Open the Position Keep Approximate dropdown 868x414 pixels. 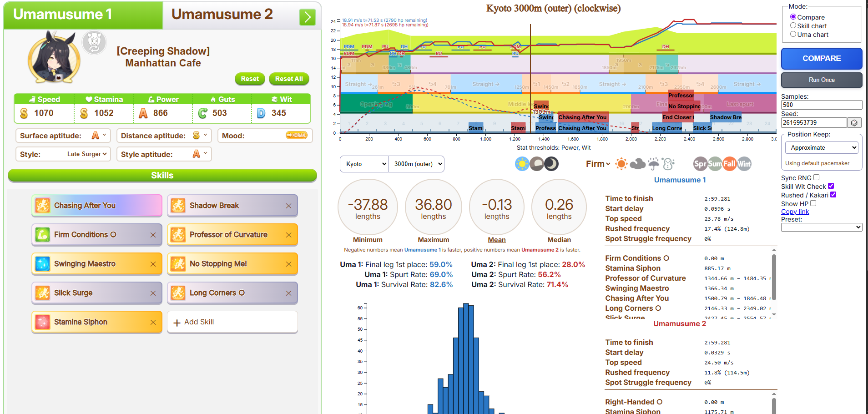tap(822, 147)
